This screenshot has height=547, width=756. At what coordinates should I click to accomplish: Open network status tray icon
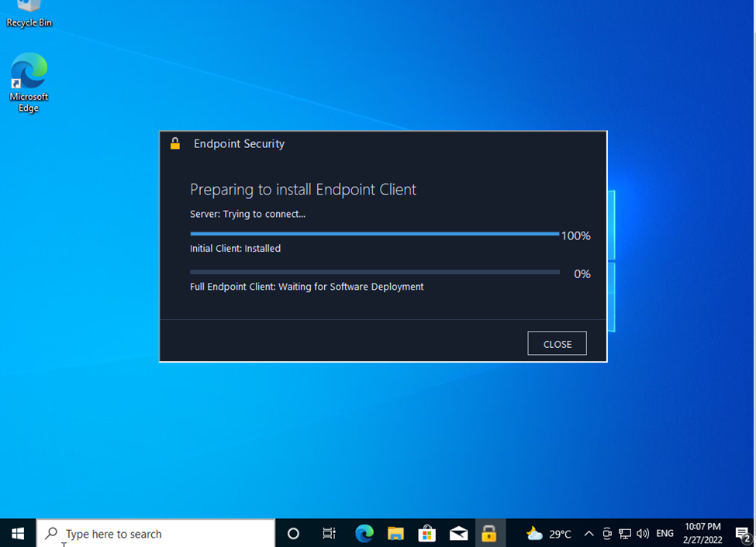(625, 534)
